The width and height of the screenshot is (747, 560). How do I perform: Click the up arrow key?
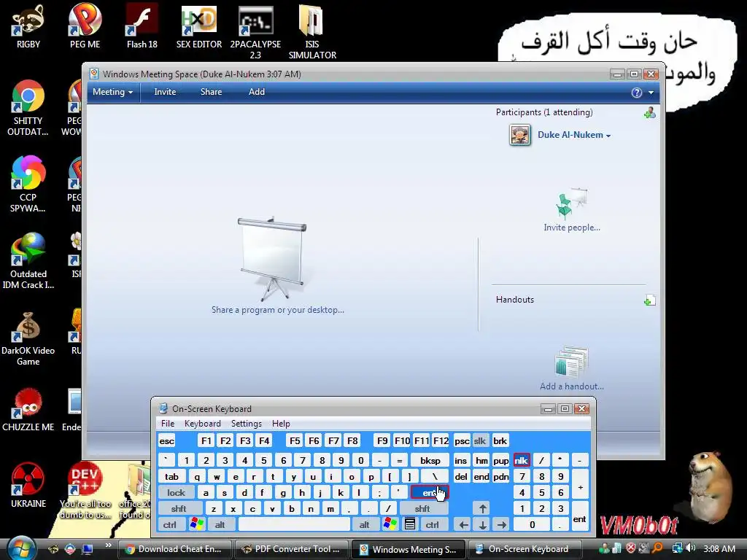(x=483, y=508)
